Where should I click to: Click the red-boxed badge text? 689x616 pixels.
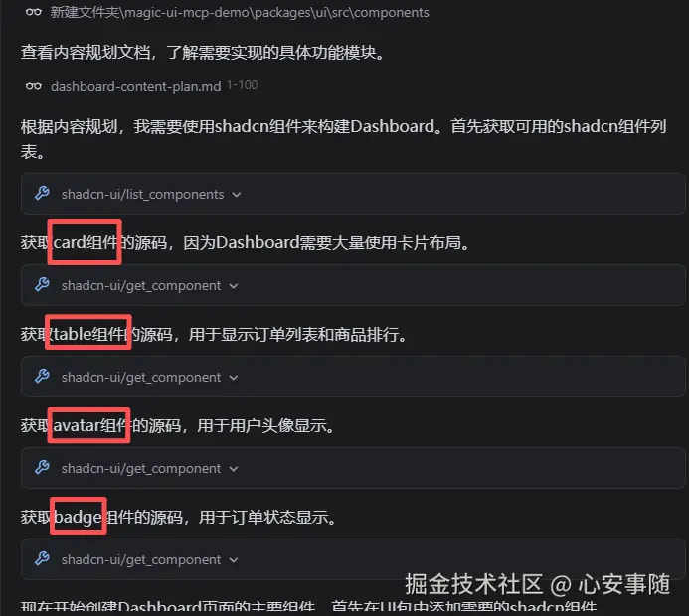click(x=78, y=517)
